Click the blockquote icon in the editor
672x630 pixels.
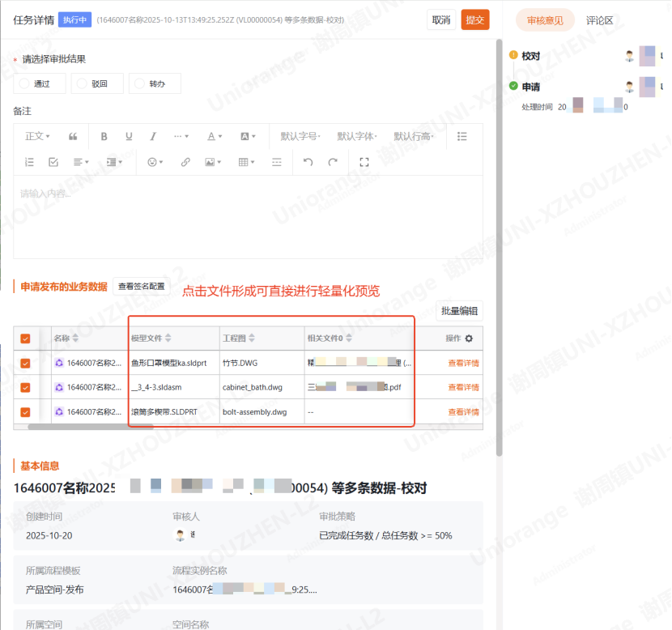(73, 137)
